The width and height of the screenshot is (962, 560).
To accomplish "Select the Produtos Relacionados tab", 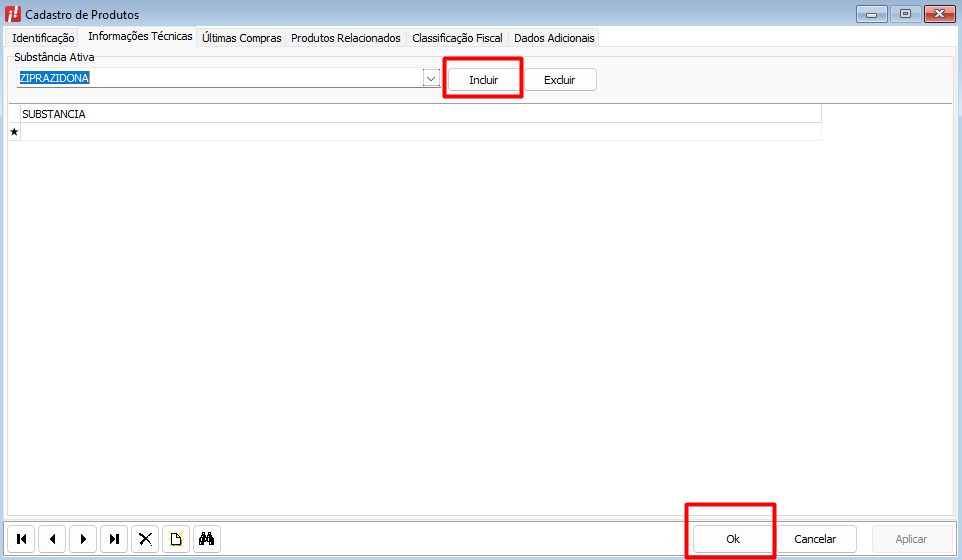I will point(345,38).
